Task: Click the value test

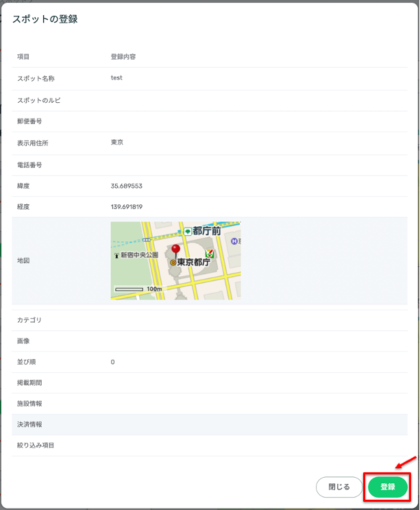Action: (x=116, y=77)
